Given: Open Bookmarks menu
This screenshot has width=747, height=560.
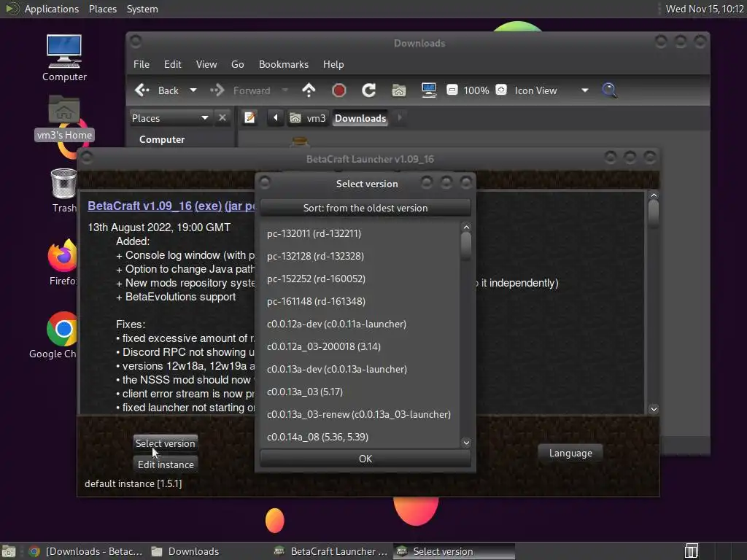Looking at the screenshot, I should (x=284, y=64).
